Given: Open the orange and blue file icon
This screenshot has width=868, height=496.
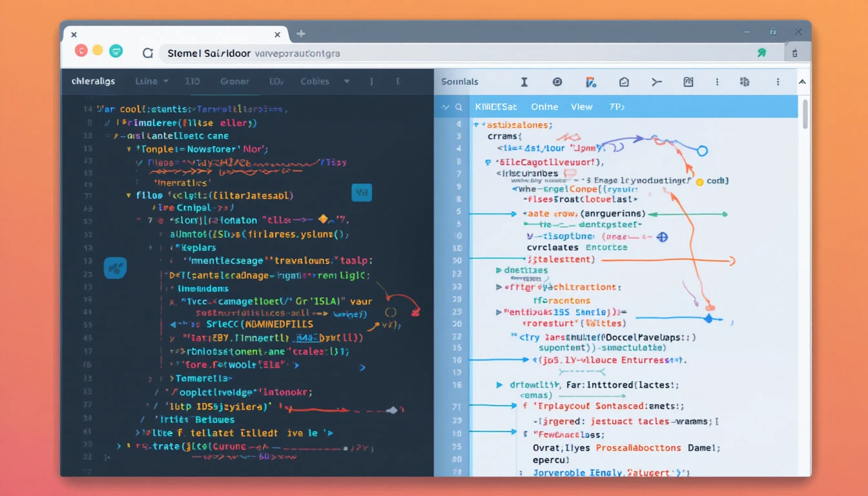Looking at the screenshot, I should click(x=590, y=82).
